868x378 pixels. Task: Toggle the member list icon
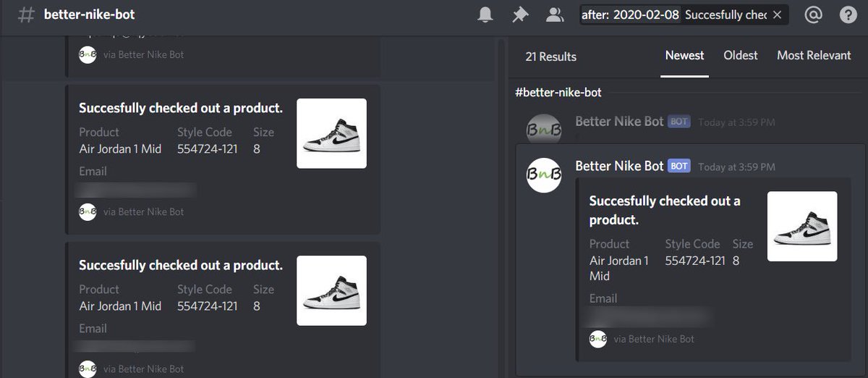click(x=555, y=15)
